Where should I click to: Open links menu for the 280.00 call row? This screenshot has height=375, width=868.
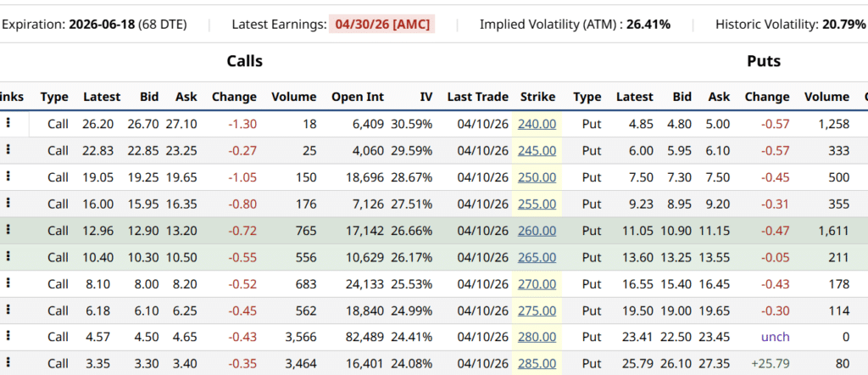[8, 337]
